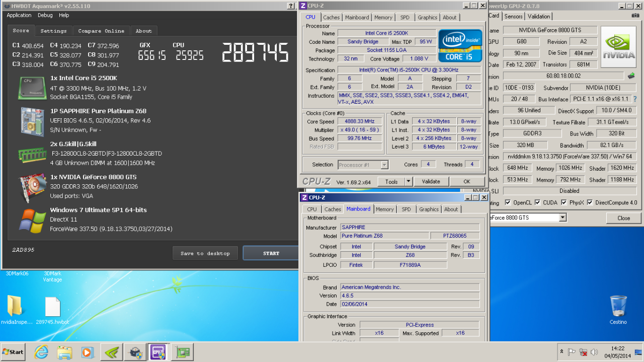Viewport: 644px width, 362px height.
Task: Switch to GPU-Z graphics card icon in taskbar
Action: 182,352
